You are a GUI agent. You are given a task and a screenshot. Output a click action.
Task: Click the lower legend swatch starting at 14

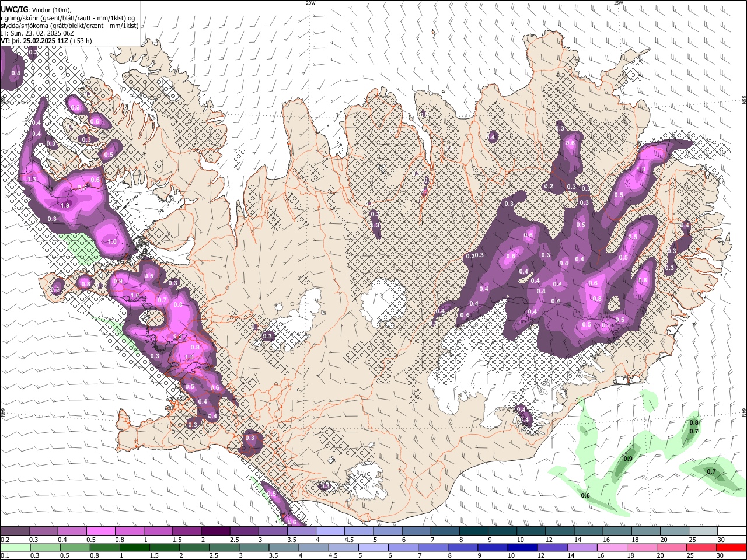(x=583, y=548)
